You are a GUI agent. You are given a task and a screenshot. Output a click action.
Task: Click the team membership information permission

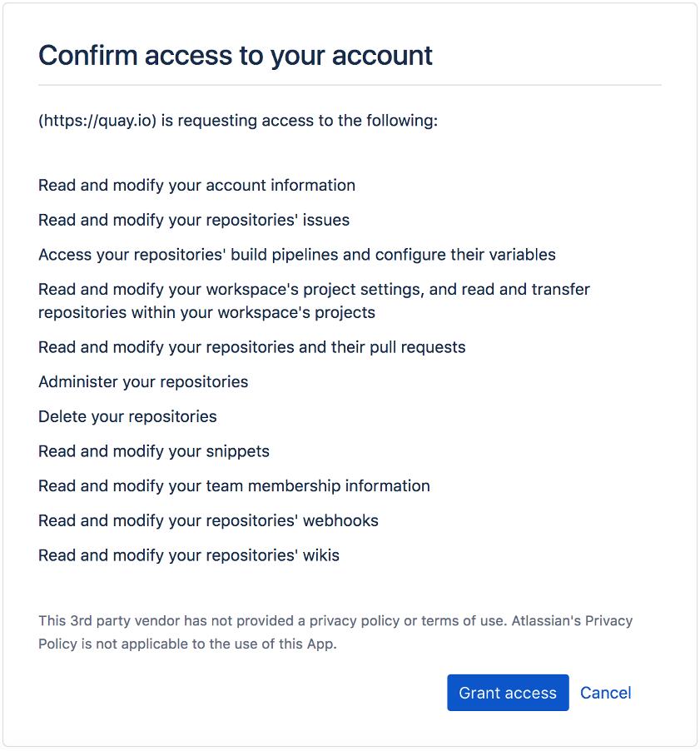(234, 485)
